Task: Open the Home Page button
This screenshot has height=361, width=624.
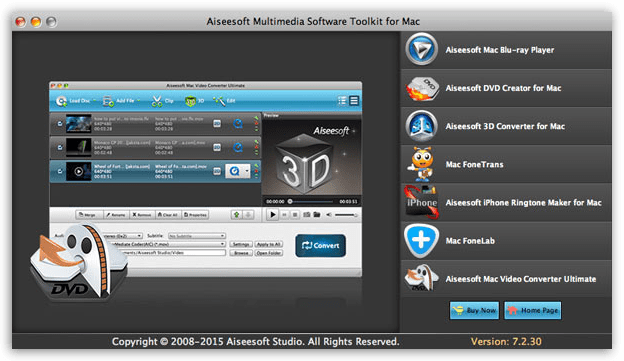Action: [x=532, y=310]
